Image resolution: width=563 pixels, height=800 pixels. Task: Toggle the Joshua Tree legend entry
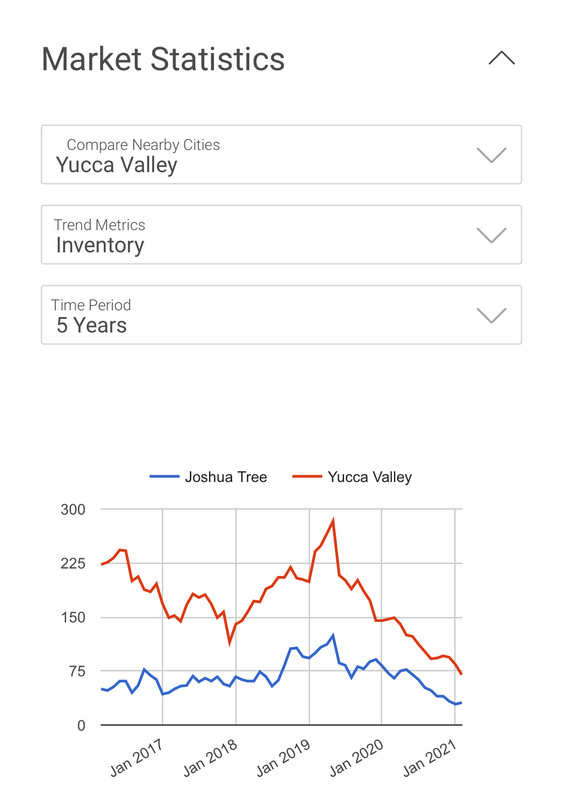208,477
